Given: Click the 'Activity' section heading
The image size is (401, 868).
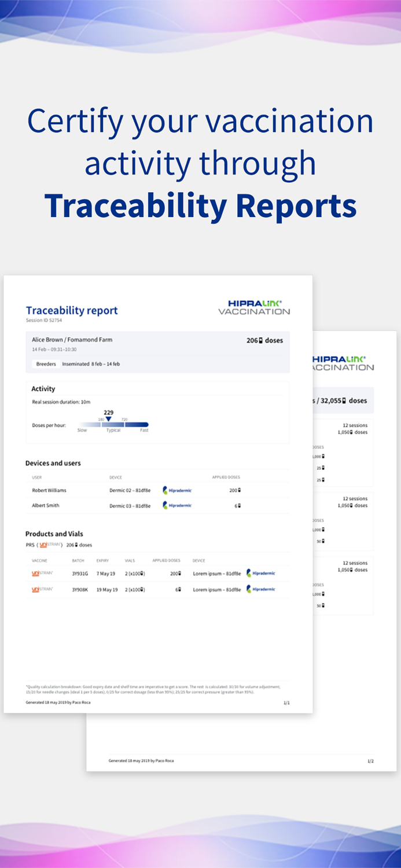Looking at the screenshot, I should (43, 389).
